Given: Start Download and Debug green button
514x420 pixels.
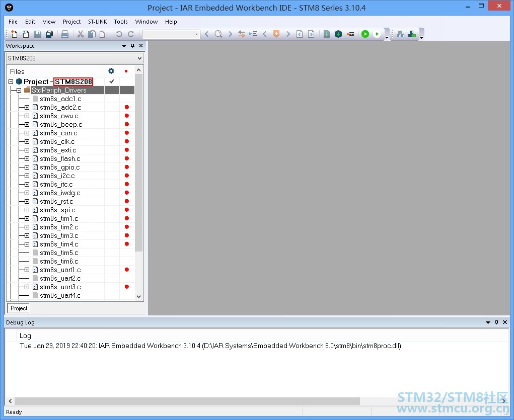Looking at the screenshot, I should [x=365, y=34].
